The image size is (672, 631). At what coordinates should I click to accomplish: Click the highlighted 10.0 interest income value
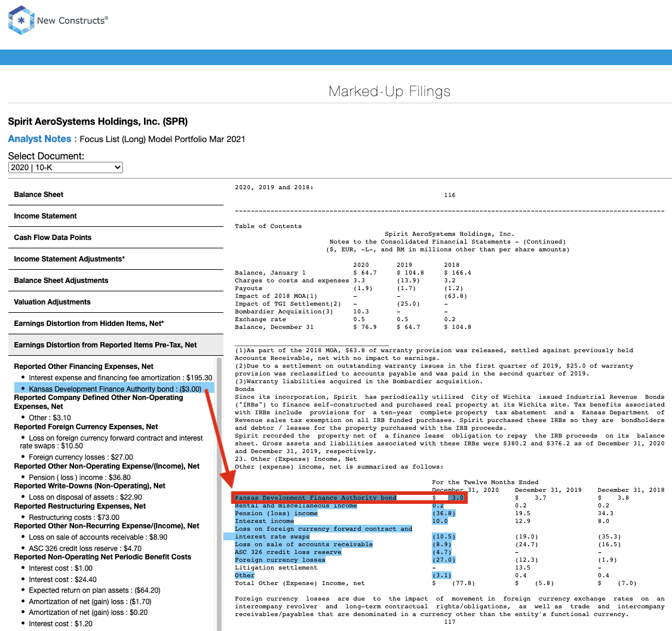(440, 521)
